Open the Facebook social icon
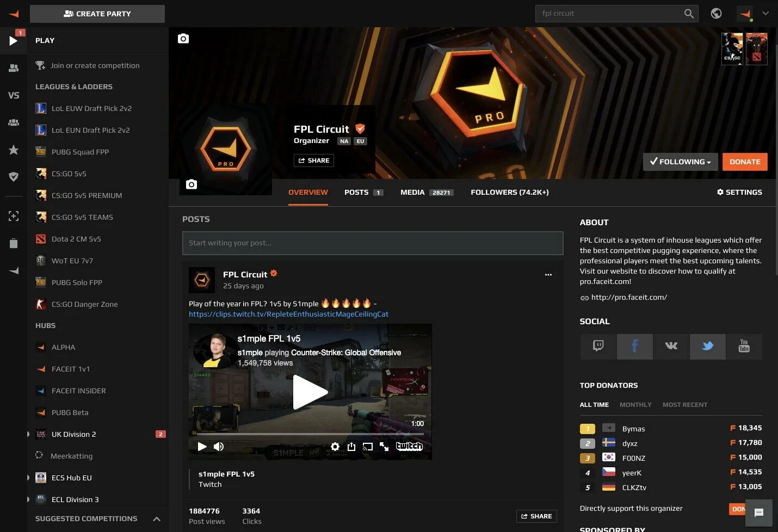This screenshot has width=778, height=532. pyautogui.click(x=634, y=347)
